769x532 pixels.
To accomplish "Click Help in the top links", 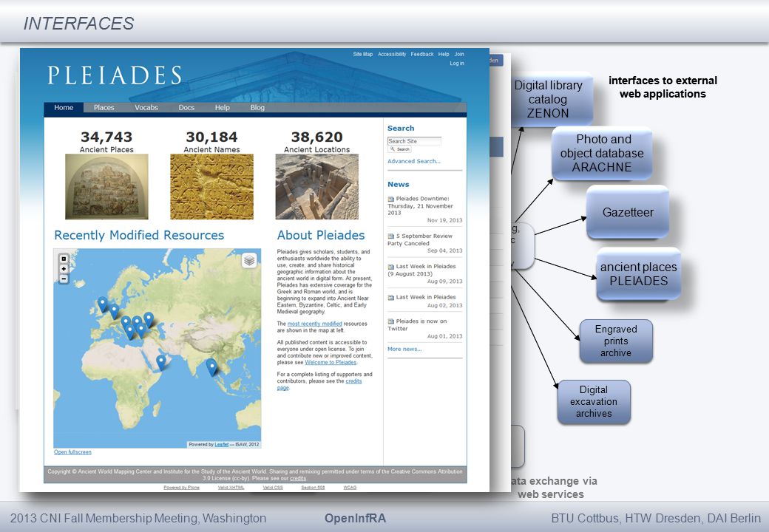I will 444,54.
